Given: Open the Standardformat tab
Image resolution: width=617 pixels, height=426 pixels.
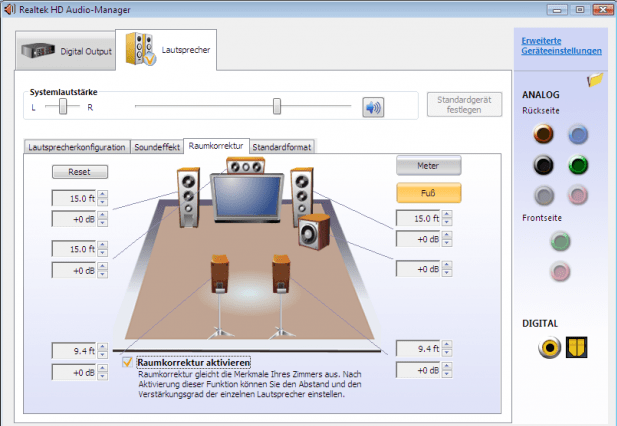Looking at the screenshot, I should click(282, 147).
